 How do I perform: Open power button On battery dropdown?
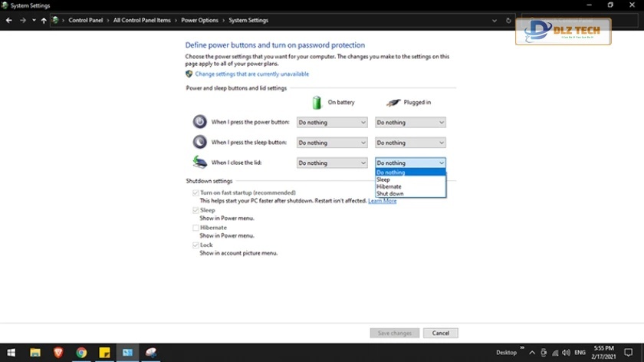[x=332, y=122]
